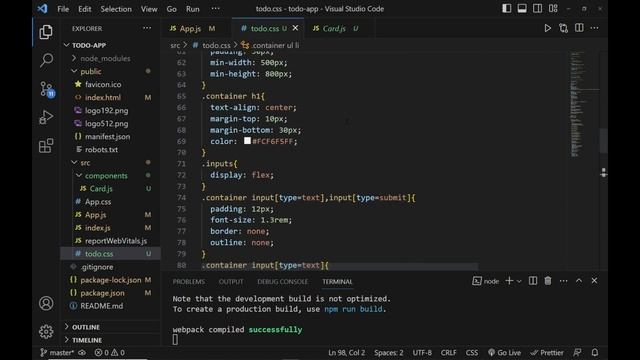Click the Notifications bell in the status bar

pyautogui.click(x=595, y=353)
